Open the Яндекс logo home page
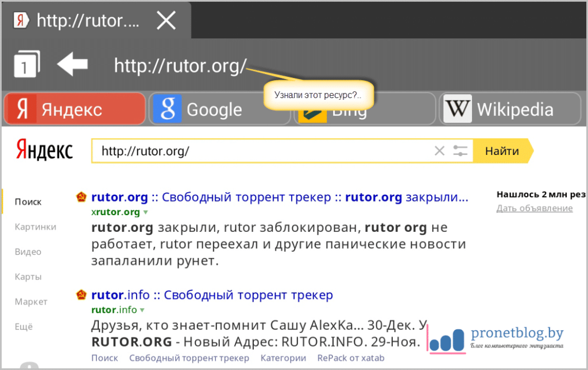Viewport: 588px width, 370px height. (x=44, y=150)
